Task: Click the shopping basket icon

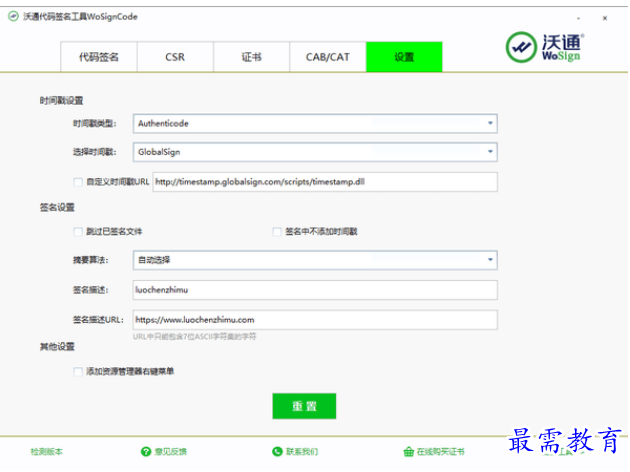Action: point(408,452)
